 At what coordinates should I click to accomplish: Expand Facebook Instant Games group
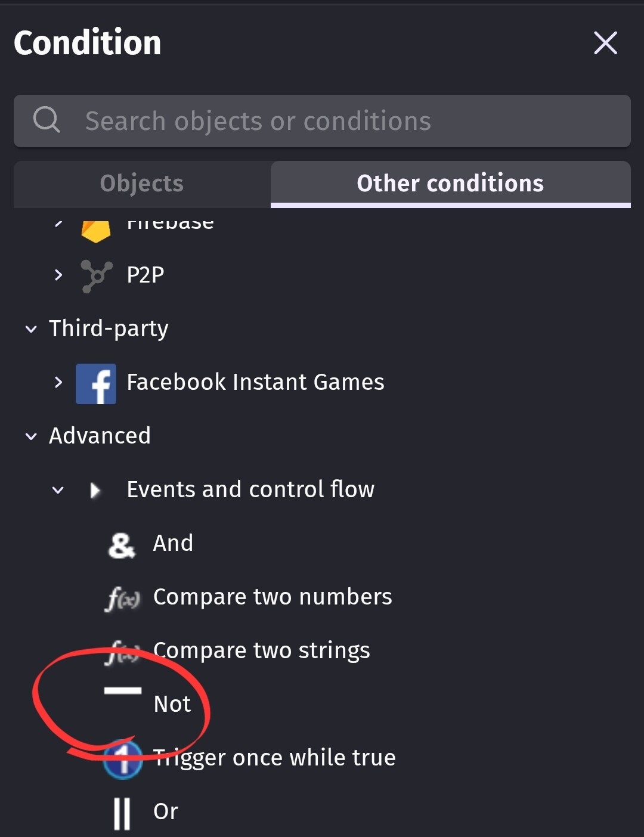(x=58, y=383)
